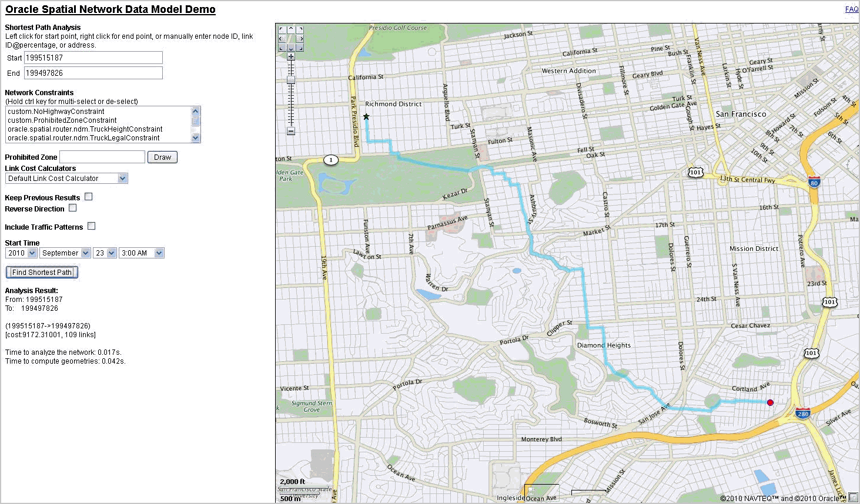The image size is (860, 504).
Task: Click the "Presidio Golf Course" label
Action: (x=398, y=28)
